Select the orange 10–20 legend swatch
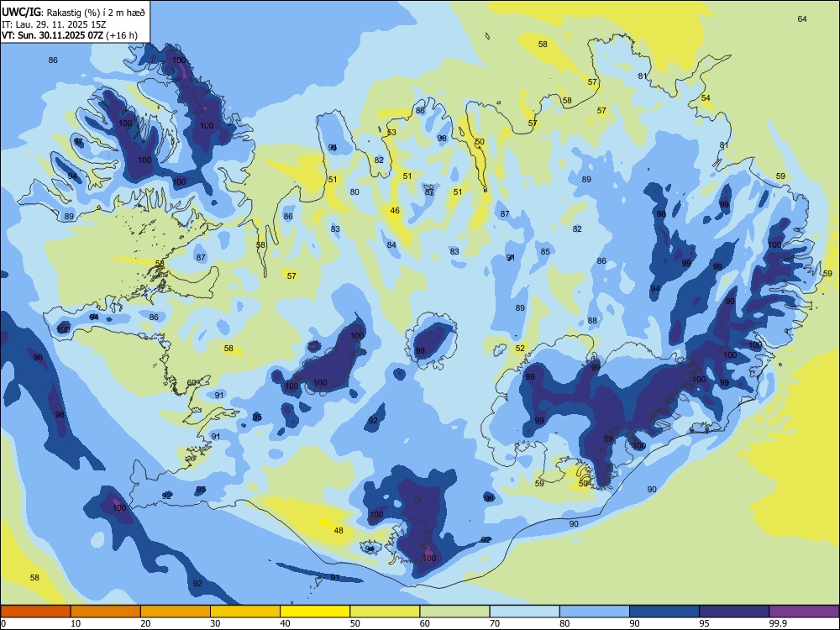Image resolution: width=840 pixels, height=630 pixels. [x=106, y=612]
